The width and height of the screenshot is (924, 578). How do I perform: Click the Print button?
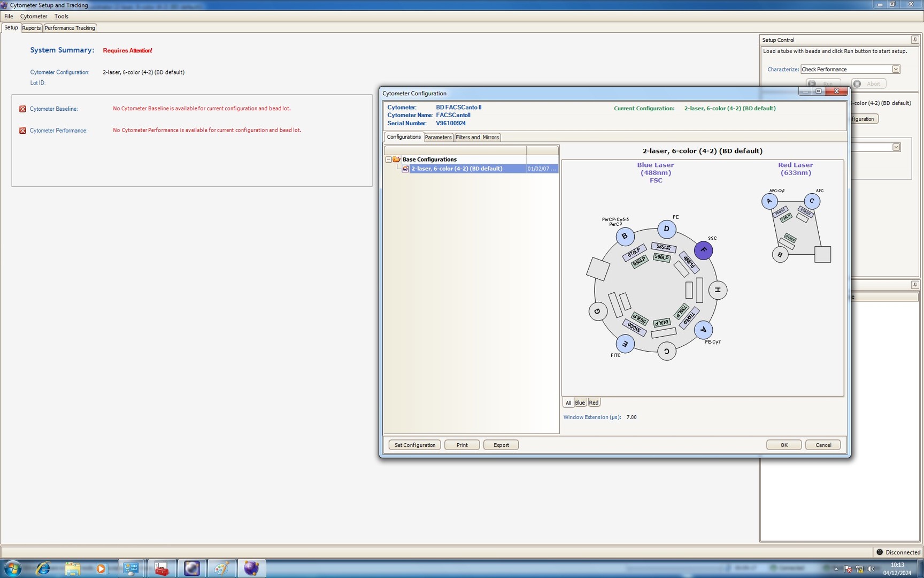tap(462, 445)
